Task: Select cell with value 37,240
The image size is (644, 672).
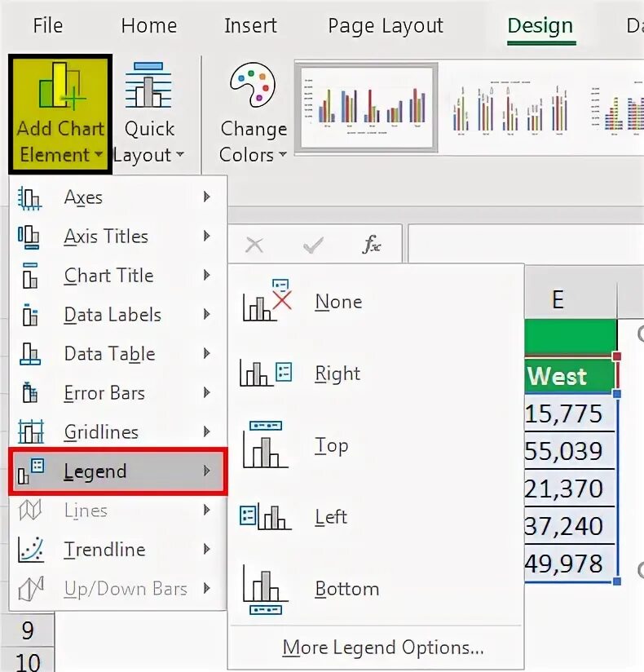Action: point(570,525)
